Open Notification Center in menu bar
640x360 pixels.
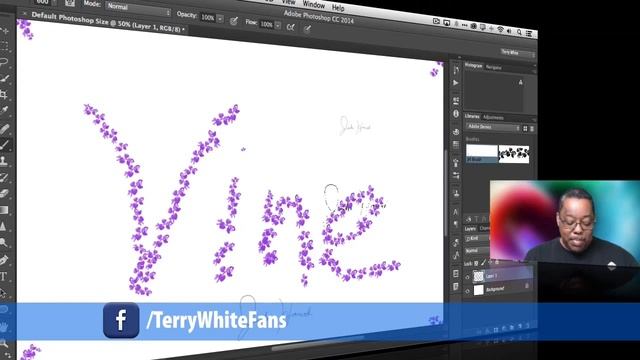coord(529,33)
